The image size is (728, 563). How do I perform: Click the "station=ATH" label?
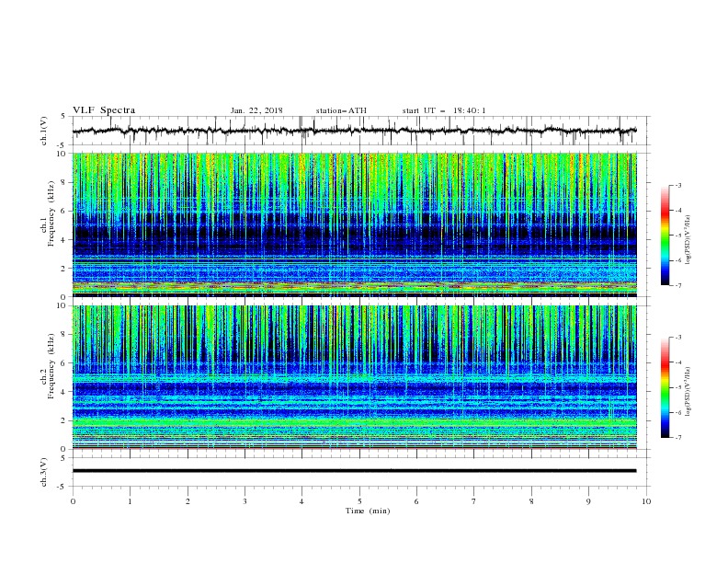(x=341, y=110)
